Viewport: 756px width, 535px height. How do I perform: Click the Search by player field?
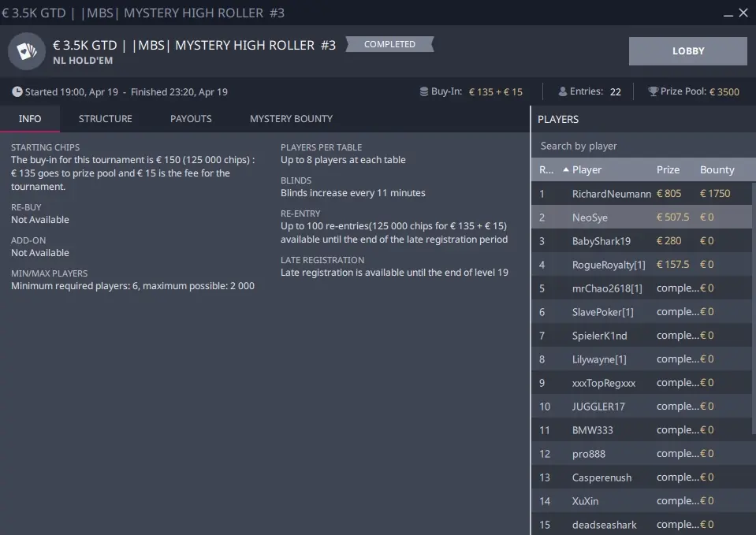642,146
